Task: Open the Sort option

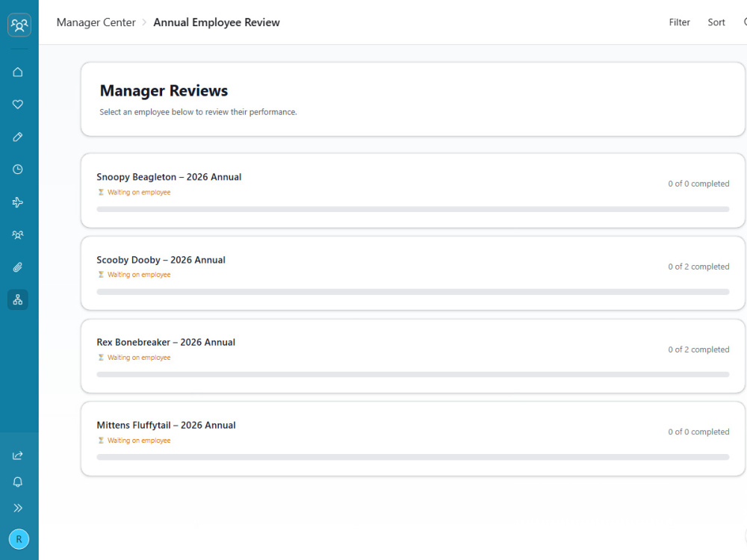Action: pyautogui.click(x=716, y=22)
